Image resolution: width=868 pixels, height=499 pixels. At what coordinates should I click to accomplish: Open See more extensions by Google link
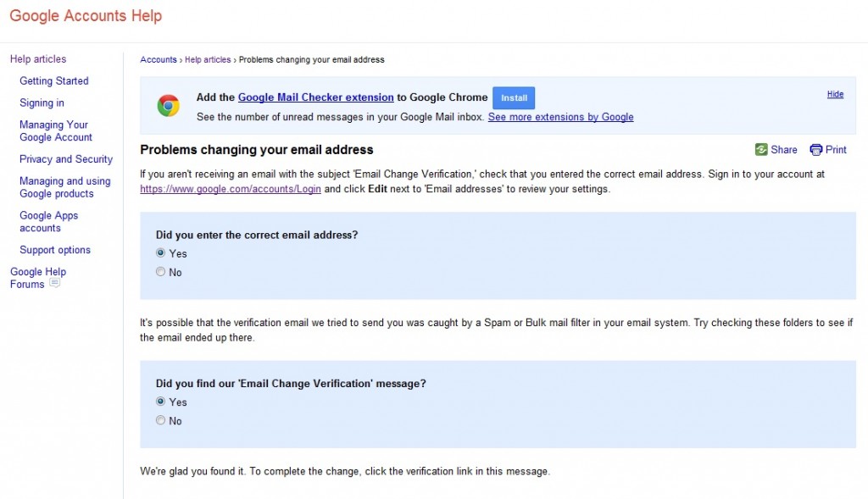(561, 117)
